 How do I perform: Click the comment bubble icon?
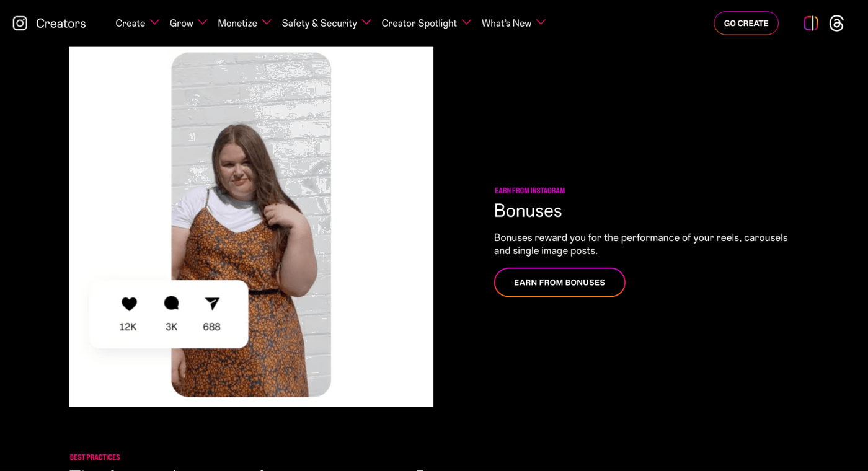171,303
